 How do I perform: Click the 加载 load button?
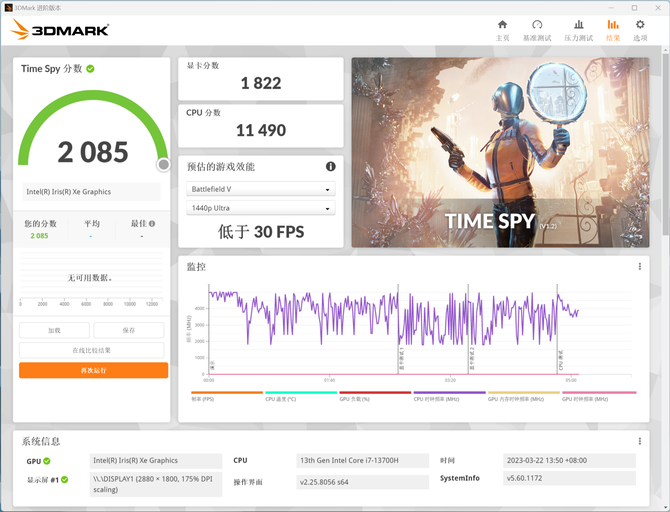pyautogui.click(x=54, y=330)
